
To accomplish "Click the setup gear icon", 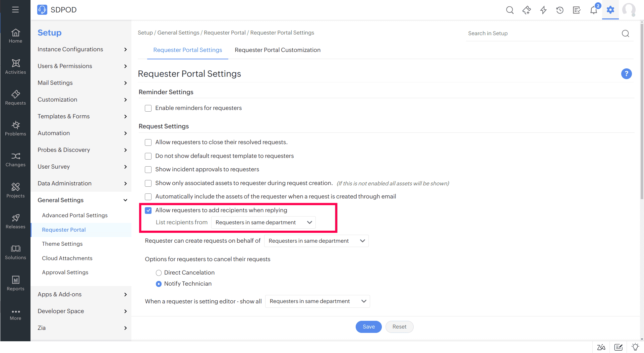I will 610,10.
